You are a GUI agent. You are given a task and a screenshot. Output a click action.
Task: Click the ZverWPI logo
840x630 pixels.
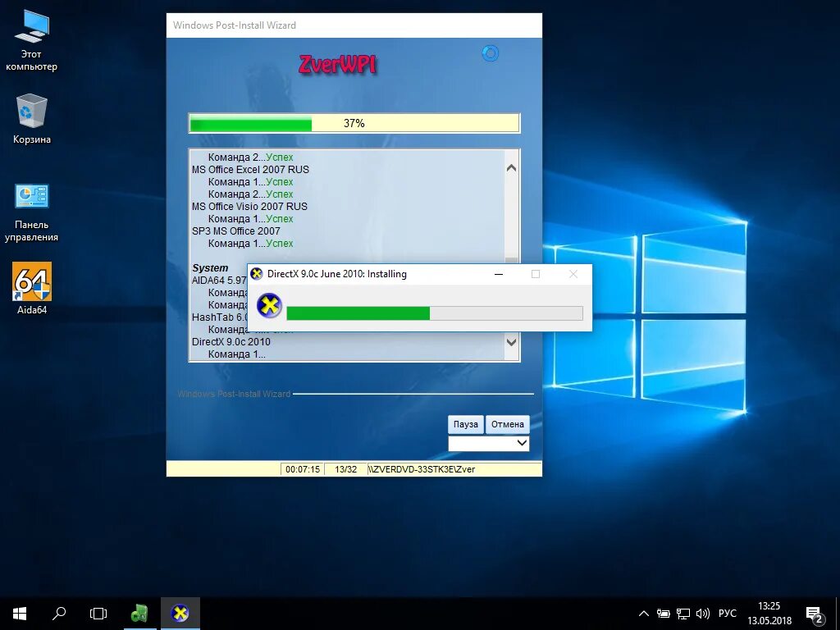pyautogui.click(x=337, y=65)
